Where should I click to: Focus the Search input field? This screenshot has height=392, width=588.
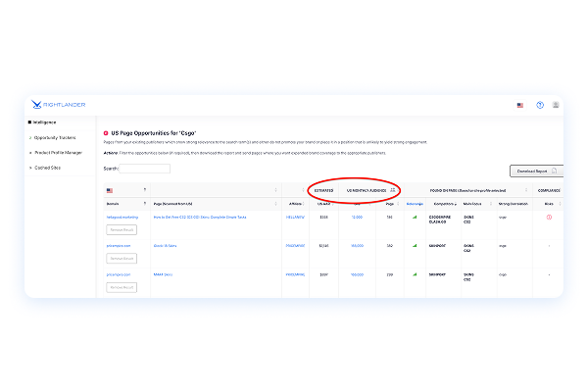click(x=146, y=169)
